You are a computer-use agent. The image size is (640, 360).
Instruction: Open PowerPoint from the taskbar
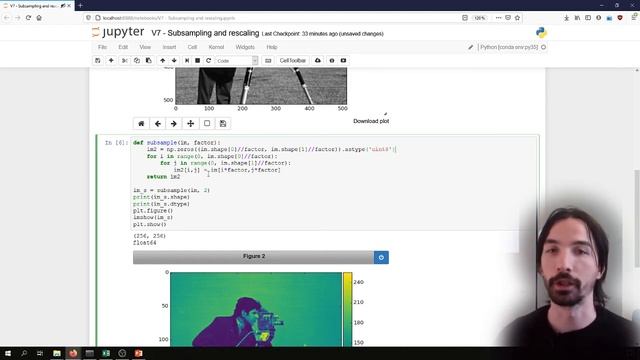click(x=138, y=353)
